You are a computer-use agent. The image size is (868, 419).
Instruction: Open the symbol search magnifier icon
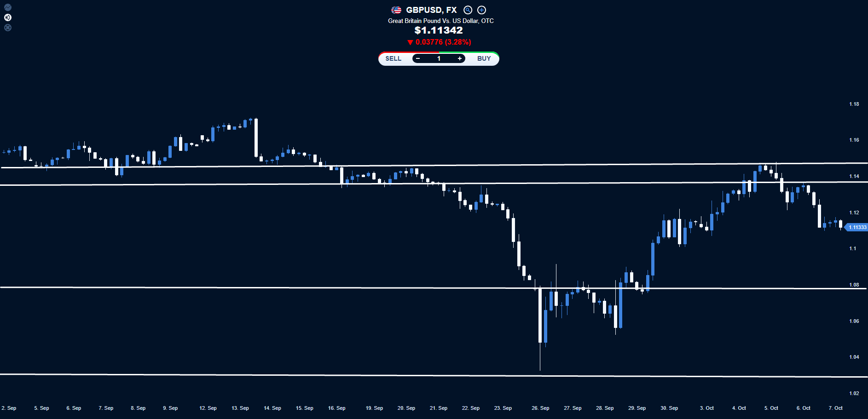pos(468,10)
